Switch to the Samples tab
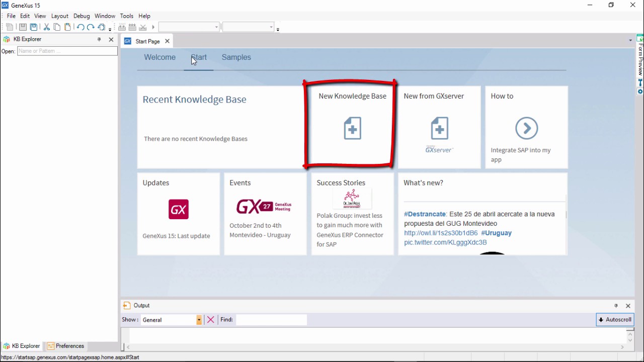 pyautogui.click(x=236, y=57)
